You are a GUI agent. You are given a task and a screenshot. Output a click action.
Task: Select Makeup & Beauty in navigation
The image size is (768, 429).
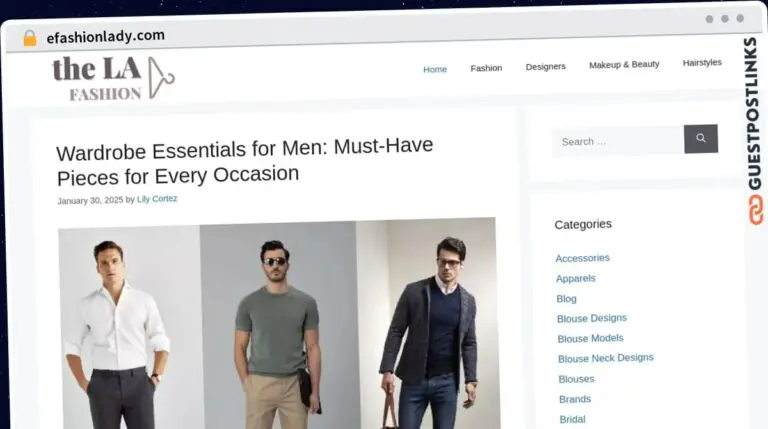tap(624, 65)
